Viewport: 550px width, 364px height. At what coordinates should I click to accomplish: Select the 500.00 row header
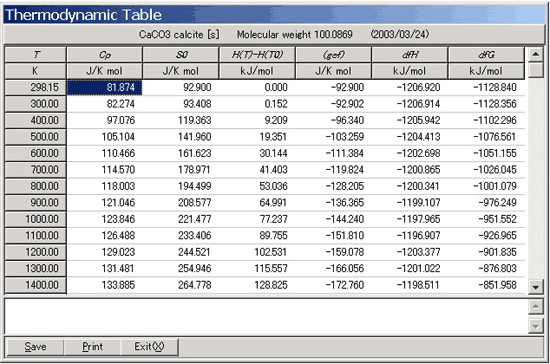point(35,137)
